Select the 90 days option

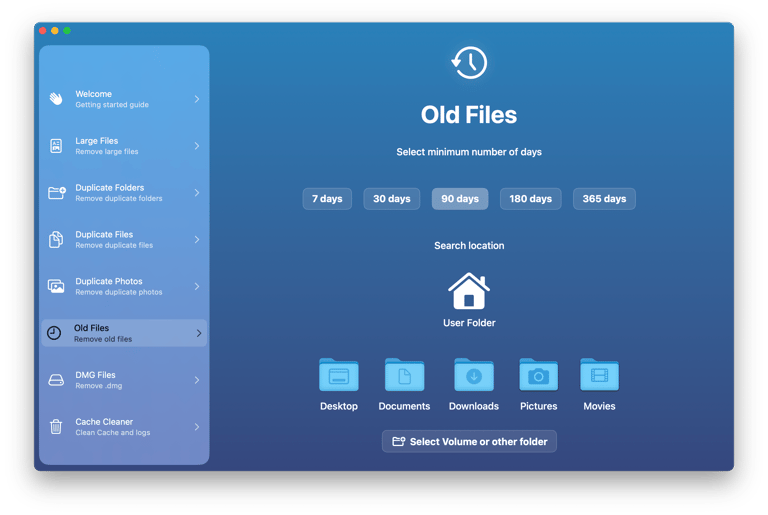click(x=460, y=199)
